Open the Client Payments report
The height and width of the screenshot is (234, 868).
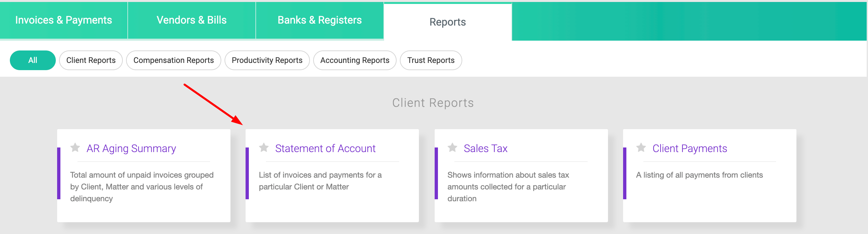coord(690,148)
